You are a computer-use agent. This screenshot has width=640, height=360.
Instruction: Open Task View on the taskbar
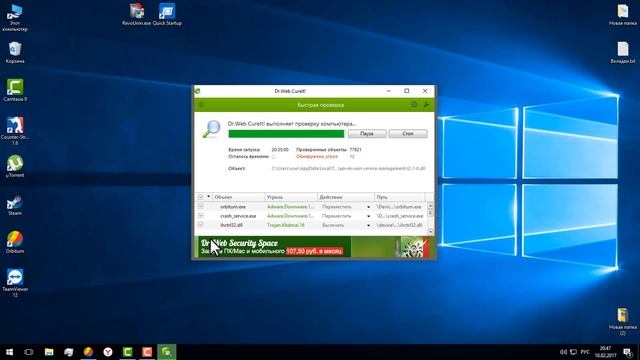tap(29, 352)
